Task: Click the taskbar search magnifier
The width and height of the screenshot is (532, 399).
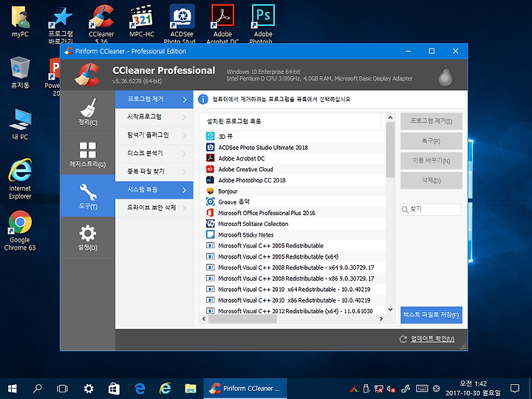Action: [38, 389]
